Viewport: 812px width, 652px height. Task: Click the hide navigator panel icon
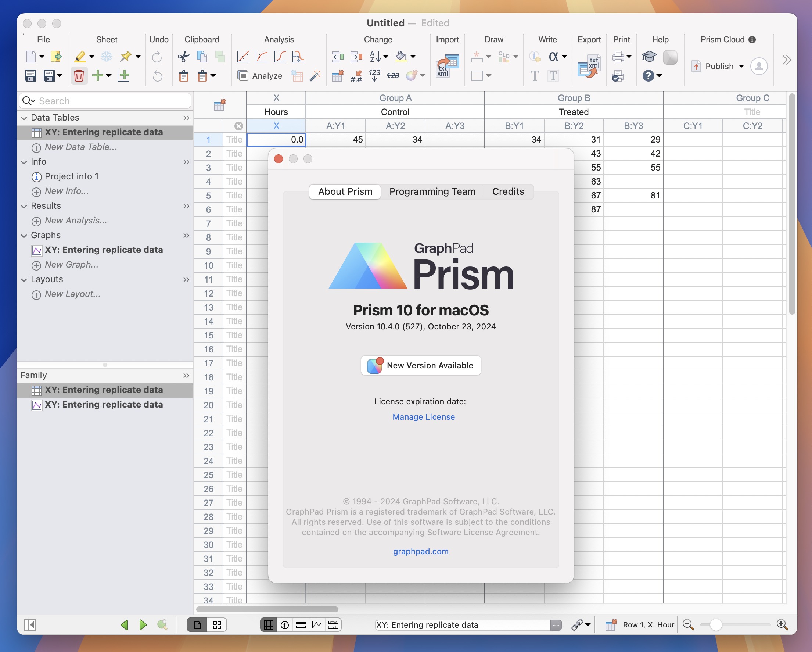click(30, 625)
